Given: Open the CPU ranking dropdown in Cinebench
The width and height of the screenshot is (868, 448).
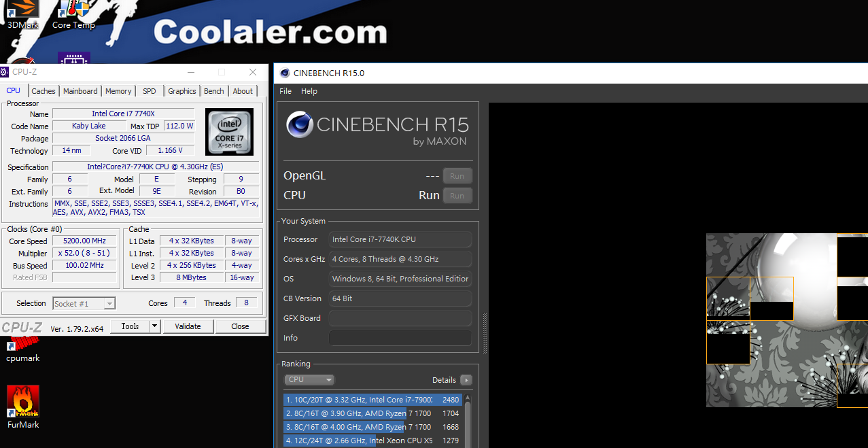Looking at the screenshot, I should (x=309, y=380).
